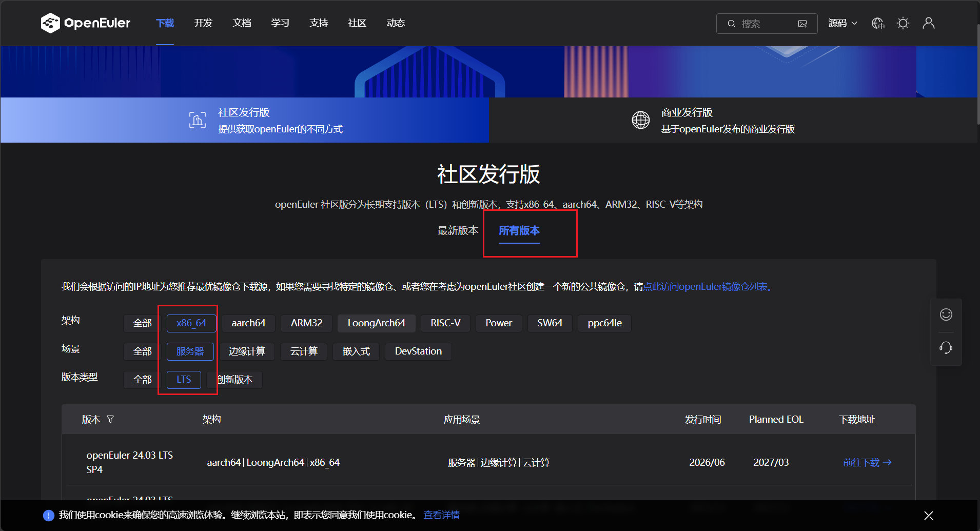Select the 所有版本 tab
This screenshot has width=980, height=531.
(519, 231)
